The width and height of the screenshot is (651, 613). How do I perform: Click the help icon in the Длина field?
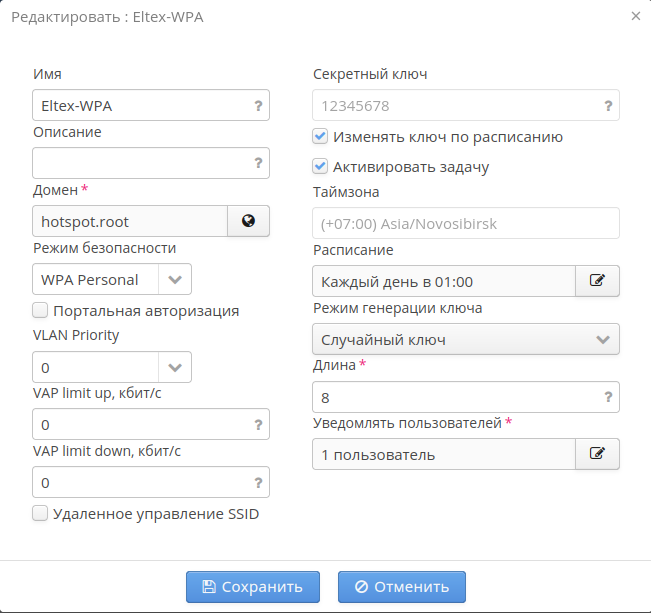point(608,397)
